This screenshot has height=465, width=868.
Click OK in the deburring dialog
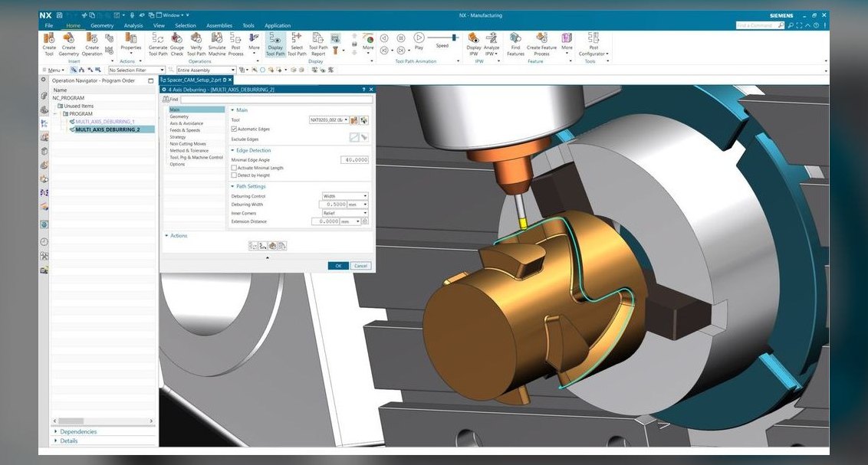point(338,266)
